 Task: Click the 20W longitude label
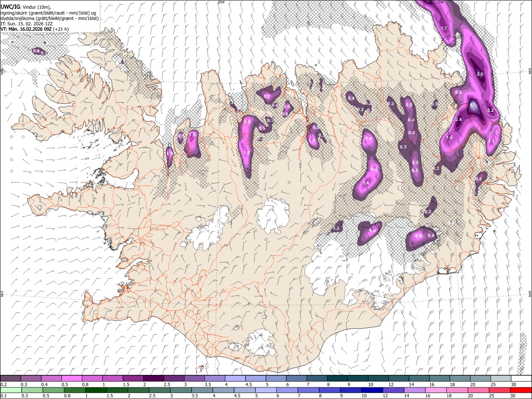pyautogui.click(x=221, y=2)
